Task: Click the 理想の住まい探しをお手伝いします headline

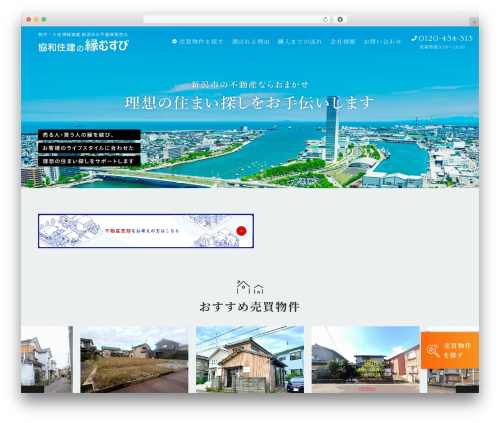Action: pos(249,103)
